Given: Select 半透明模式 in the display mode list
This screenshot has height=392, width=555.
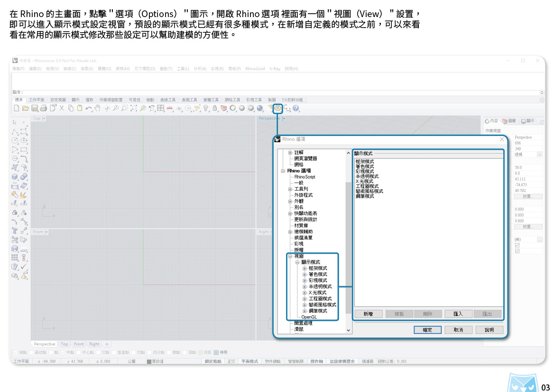Looking at the screenshot, I should 367,176.
